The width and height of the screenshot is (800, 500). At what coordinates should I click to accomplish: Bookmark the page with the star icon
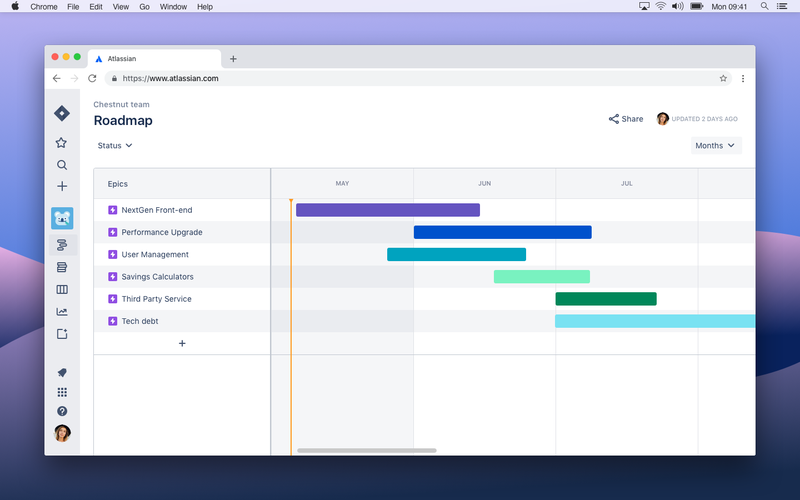click(723, 78)
